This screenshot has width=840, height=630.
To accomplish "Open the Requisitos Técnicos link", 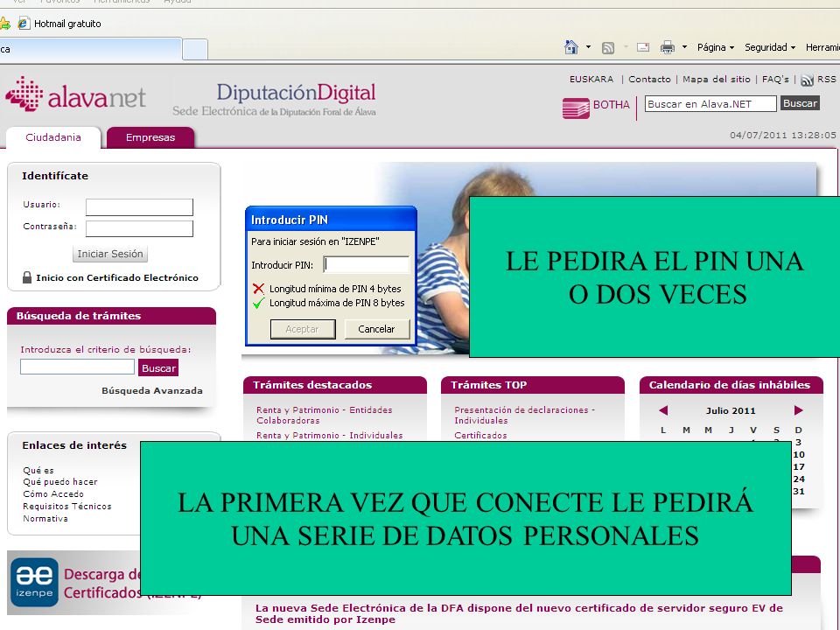I will [67, 507].
